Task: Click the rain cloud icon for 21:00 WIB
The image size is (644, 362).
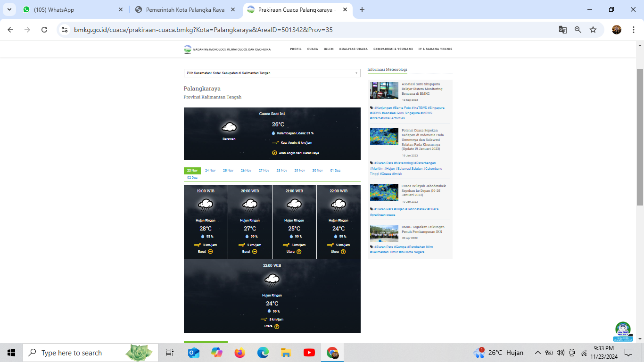Action: click(x=294, y=205)
